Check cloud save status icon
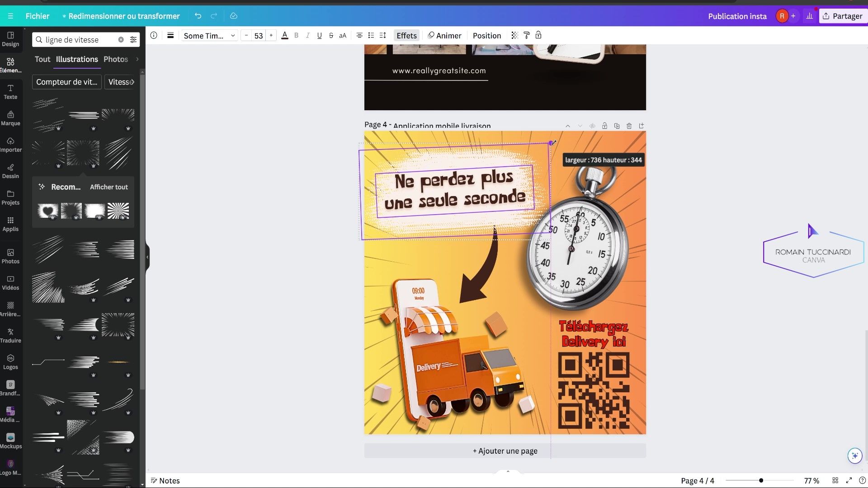The height and width of the screenshot is (488, 868). tap(234, 16)
